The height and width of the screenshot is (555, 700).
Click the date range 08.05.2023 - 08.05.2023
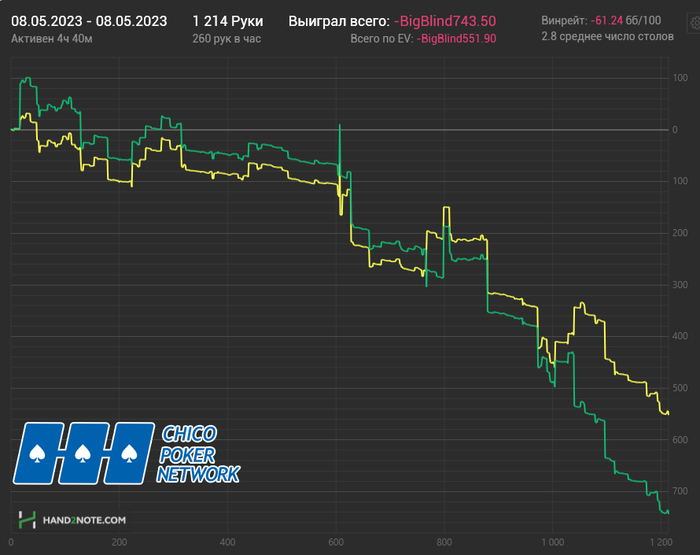[89, 21]
